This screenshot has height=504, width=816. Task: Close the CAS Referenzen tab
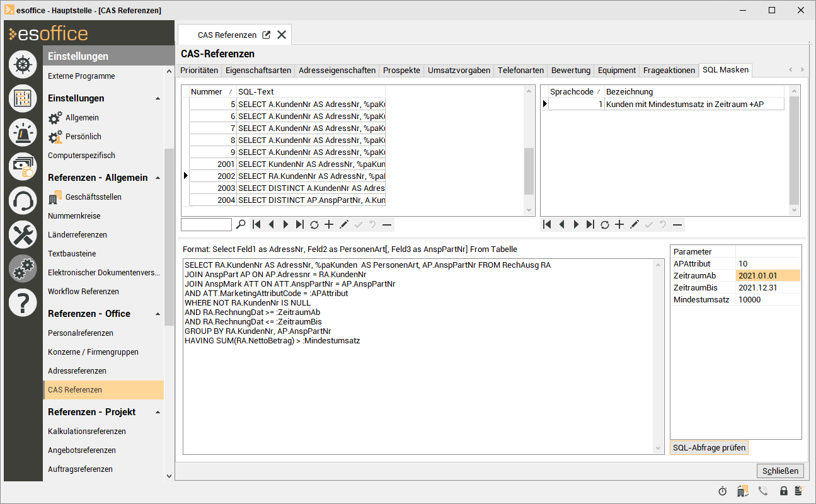pyautogui.click(x=282, y=35)
